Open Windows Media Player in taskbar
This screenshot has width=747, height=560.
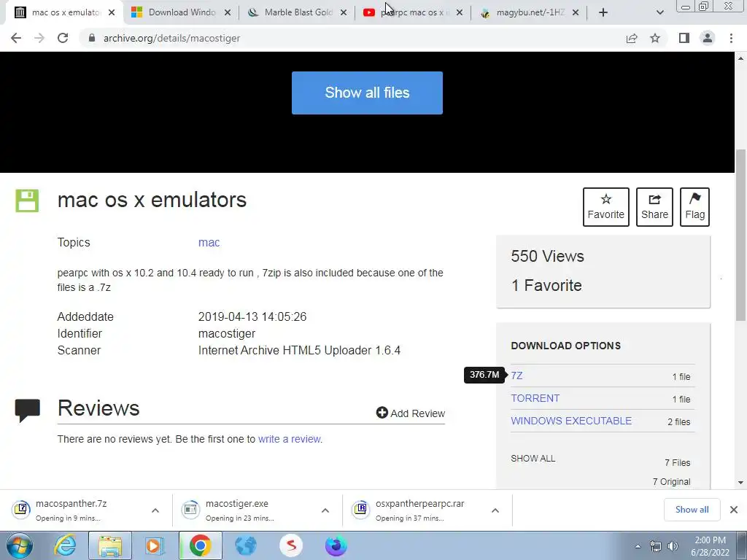pyautogui.click(x=154, y=545)
